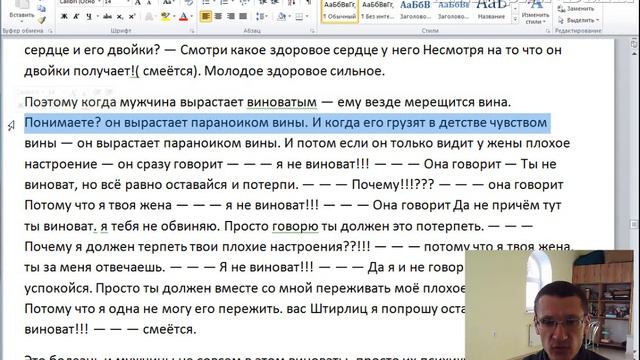Image resolution: width=640 pixels, height=360 pixels.
Task: Click the webcam video overlay
Action: tap(549, 305)
